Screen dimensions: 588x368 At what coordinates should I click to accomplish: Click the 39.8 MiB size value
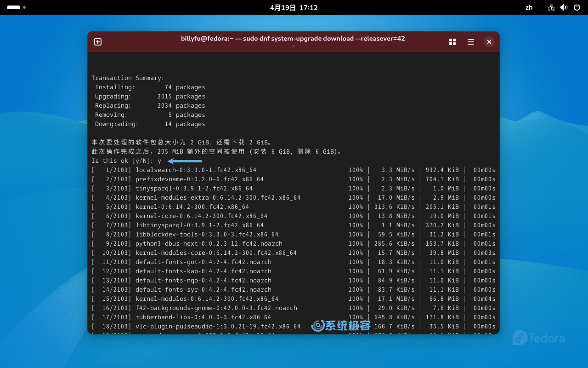coord(446,253)
